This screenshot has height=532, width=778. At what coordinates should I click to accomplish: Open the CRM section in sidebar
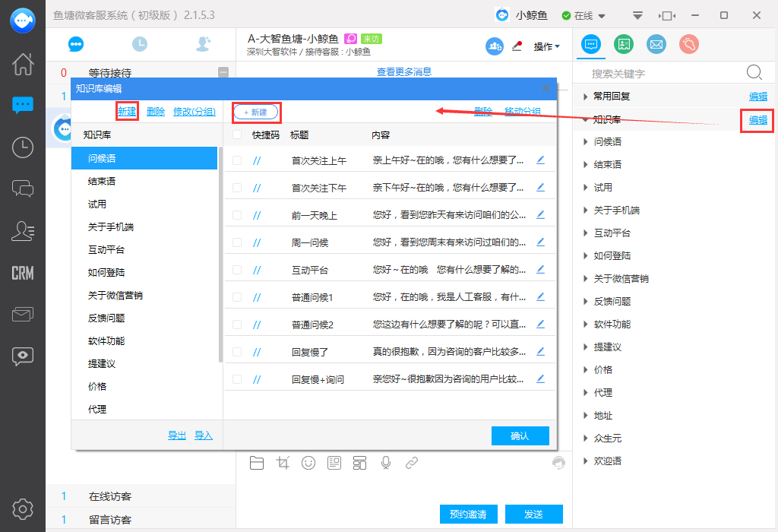(23, 273)
